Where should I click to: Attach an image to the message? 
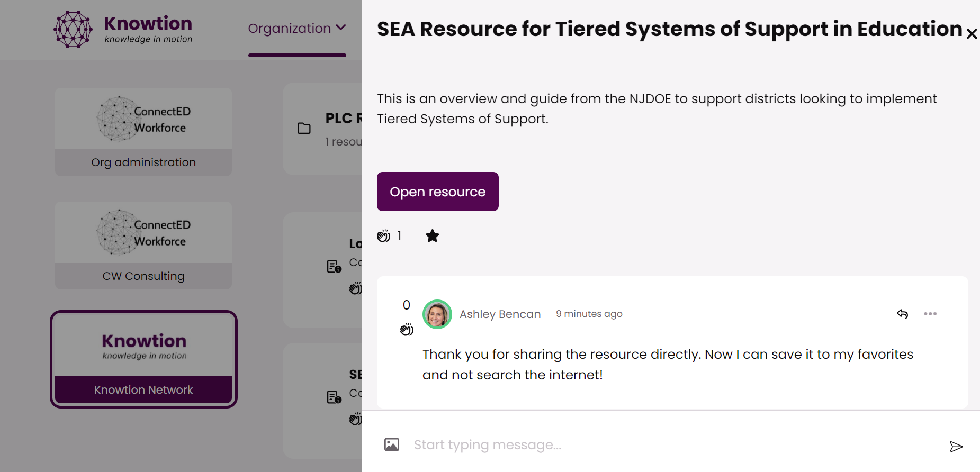392,444
